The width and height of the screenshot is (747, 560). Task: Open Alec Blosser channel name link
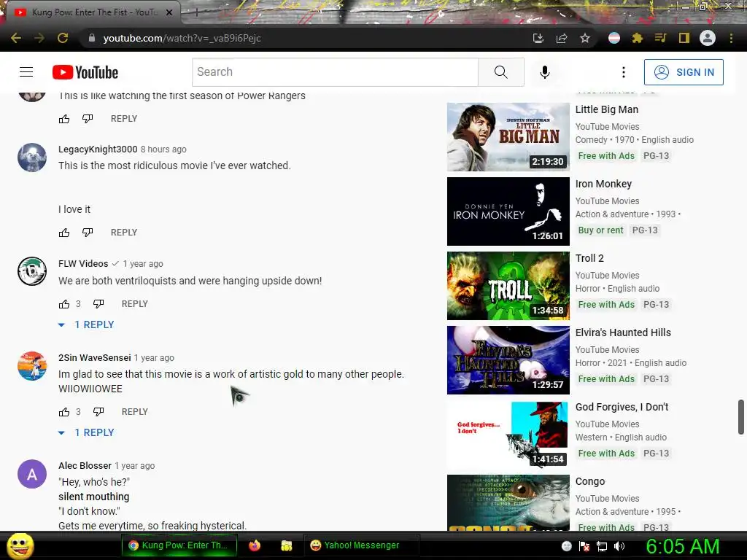85,466
